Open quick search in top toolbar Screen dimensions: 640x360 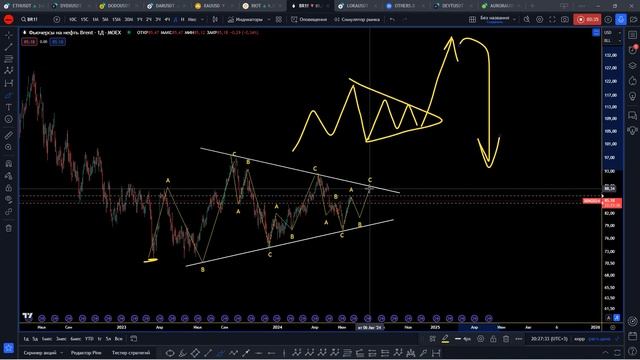527,19
